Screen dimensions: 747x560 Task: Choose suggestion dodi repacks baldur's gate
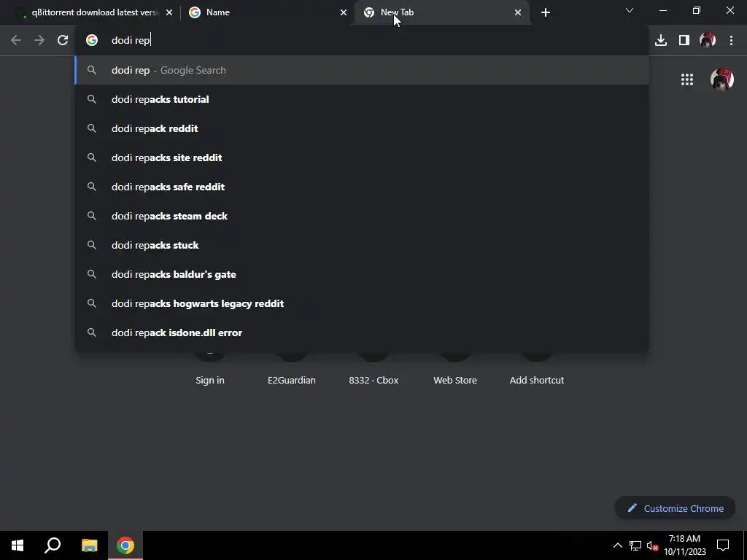(x=362, y=274)
